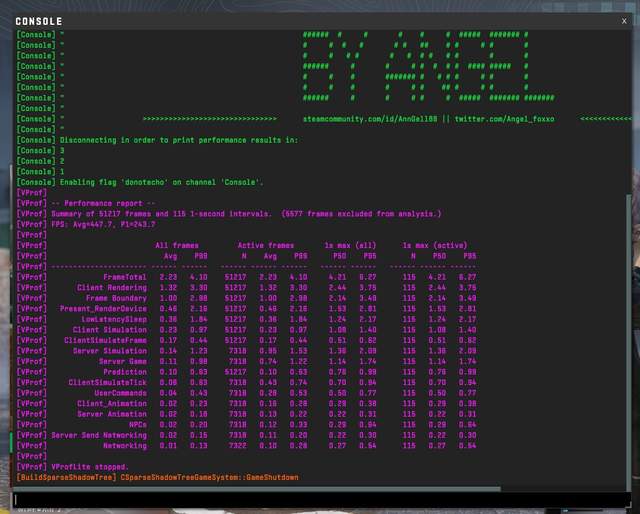Click the console vertical scrollbar
640x514 pixels.
629,300
